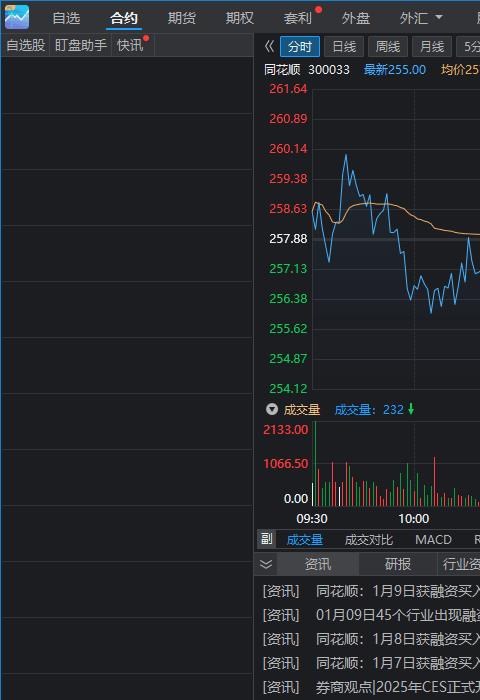The width and height of the screenshot is (480, 700).
Task: Switch chart to 日线 period
Action: pos(344,46)
